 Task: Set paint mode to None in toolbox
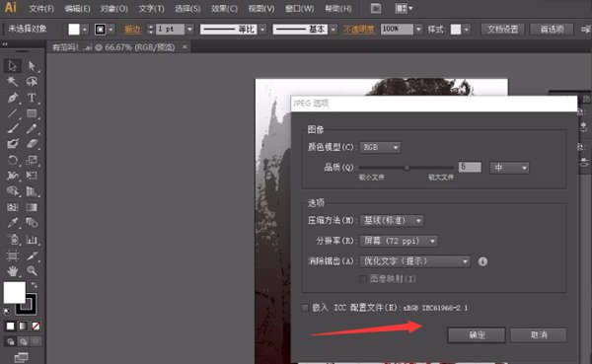click(x=36, y=326)
